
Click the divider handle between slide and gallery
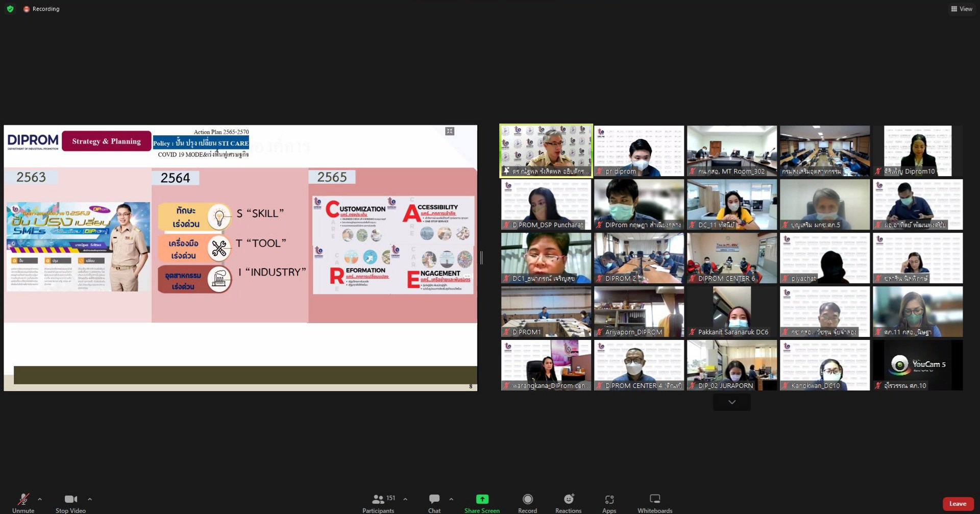pyautogui.click(x=481, y=258)
